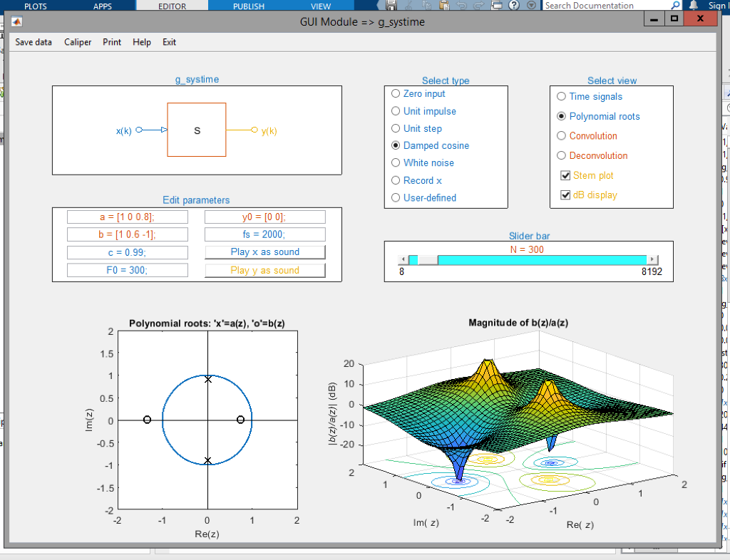Open Help via the question mark icon
This screenshot has width=730, height=560.
513,6
